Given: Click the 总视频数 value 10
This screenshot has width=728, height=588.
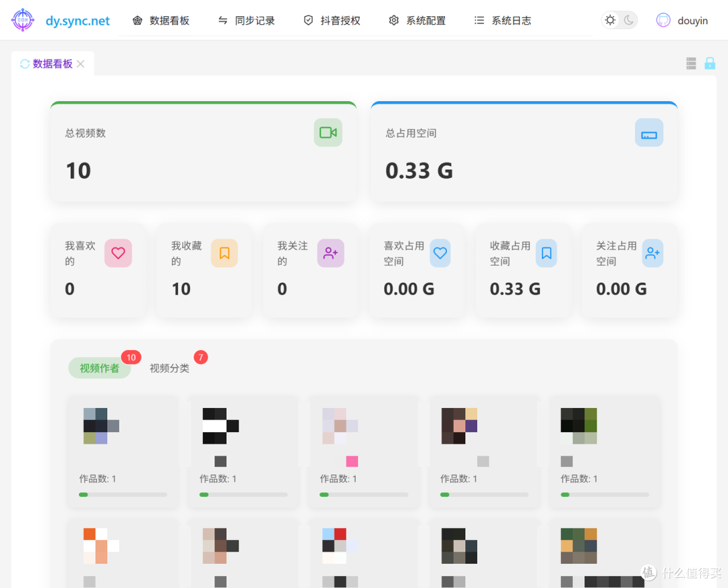Looking at the screenshot, I should point(78,171).
